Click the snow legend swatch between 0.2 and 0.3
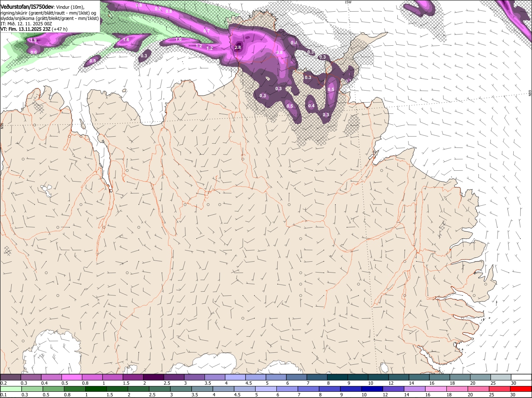Screen dimensions: 532x398 tap(10, 377)
